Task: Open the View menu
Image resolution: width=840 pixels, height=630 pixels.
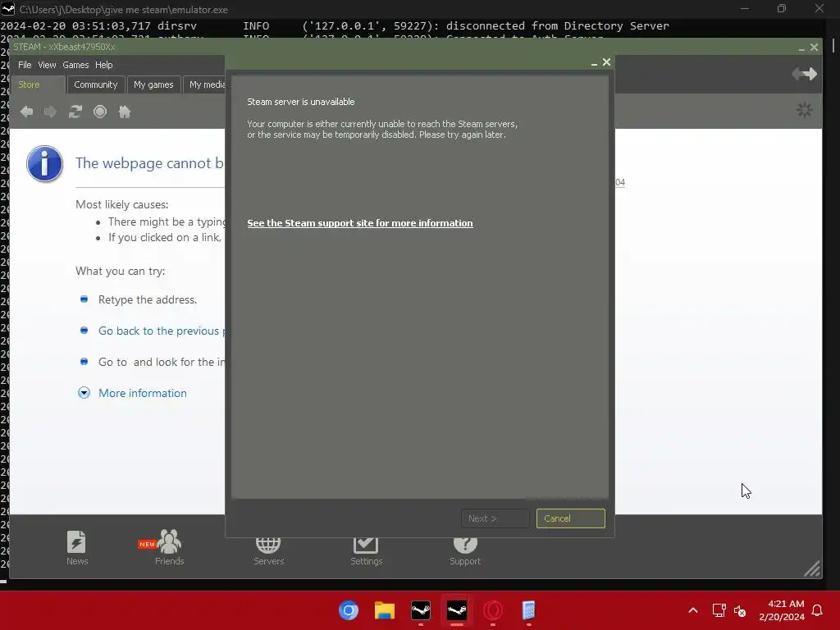Action: coord(47,65)
